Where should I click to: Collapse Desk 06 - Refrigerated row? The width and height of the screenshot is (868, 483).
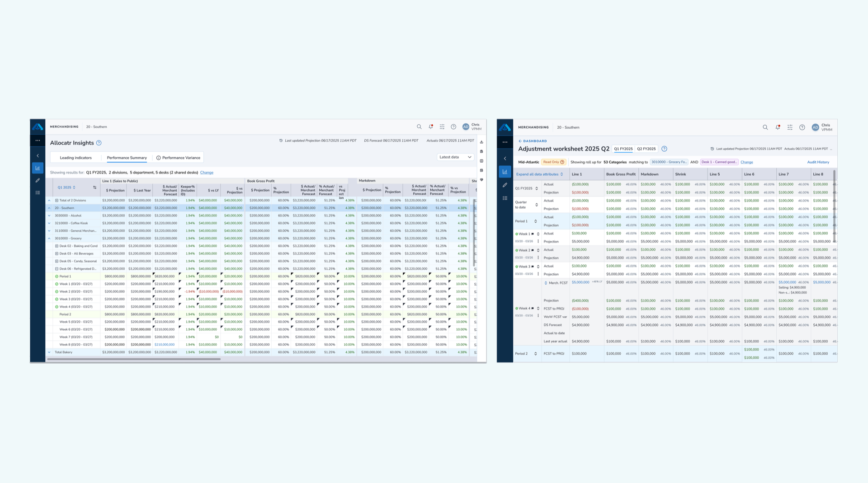click(57, 269)
